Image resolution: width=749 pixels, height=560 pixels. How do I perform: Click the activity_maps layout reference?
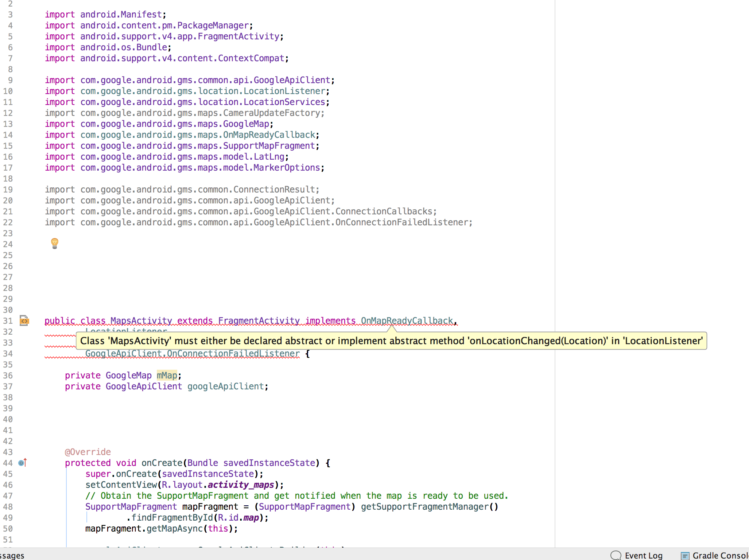(x=241, y=485)
